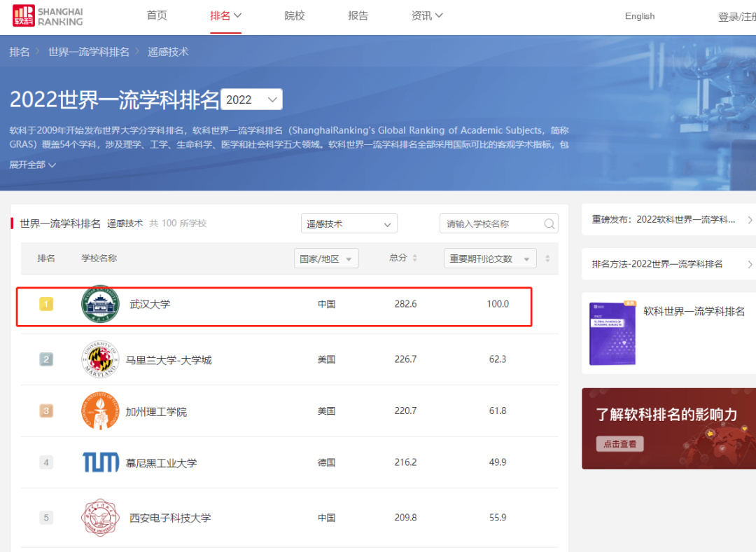756x552 pixels.
Task: Open 武汉大学 school link
Action: pos(150,305)
